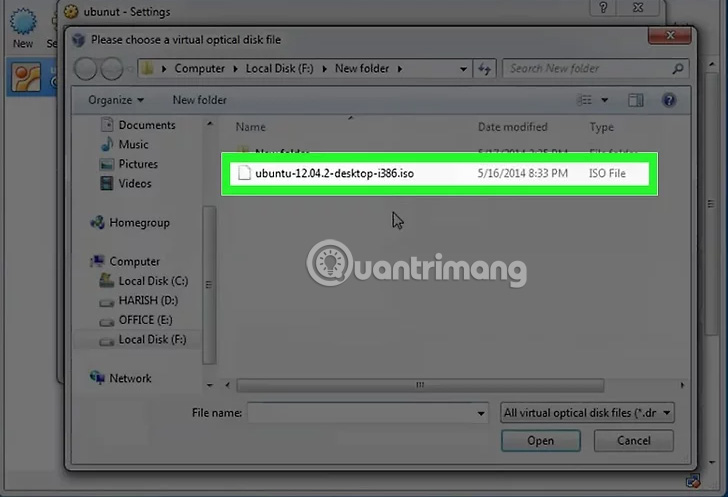Click the File name input field
The image size is (728, 497).
click(362, 413)
